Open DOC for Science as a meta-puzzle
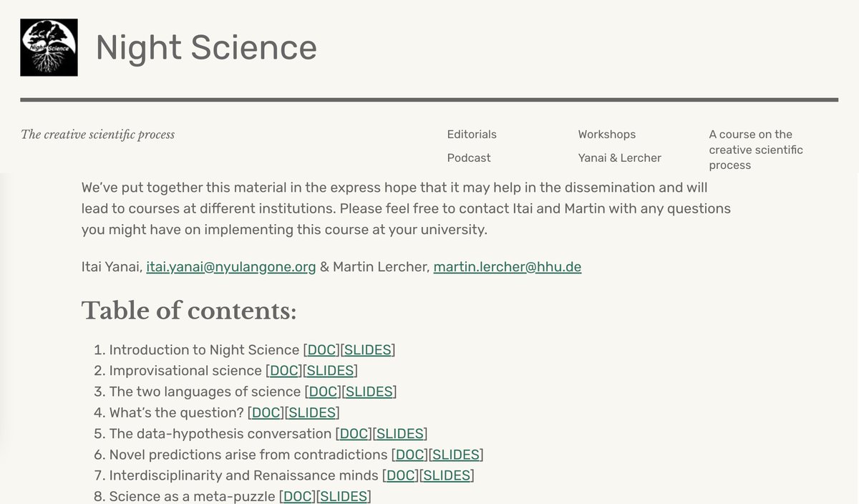 point(298,496)
